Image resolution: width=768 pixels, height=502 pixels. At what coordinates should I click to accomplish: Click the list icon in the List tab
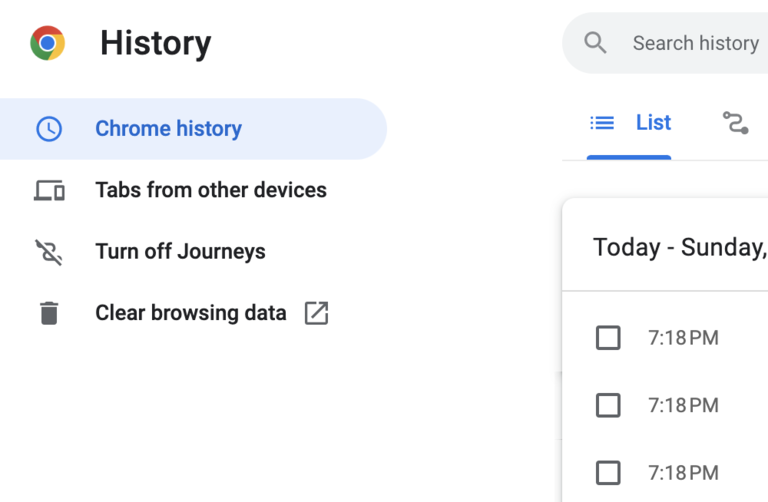[x=602, y=123]
